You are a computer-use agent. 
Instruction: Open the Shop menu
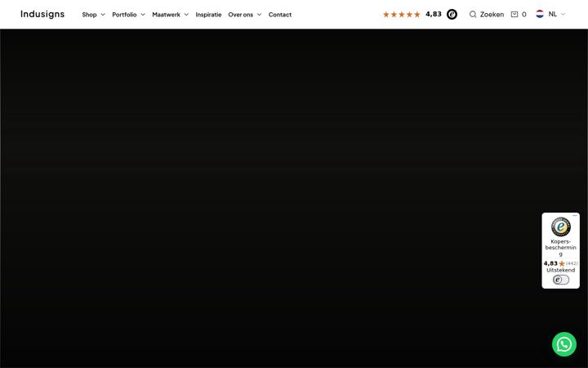click(89, 15)
